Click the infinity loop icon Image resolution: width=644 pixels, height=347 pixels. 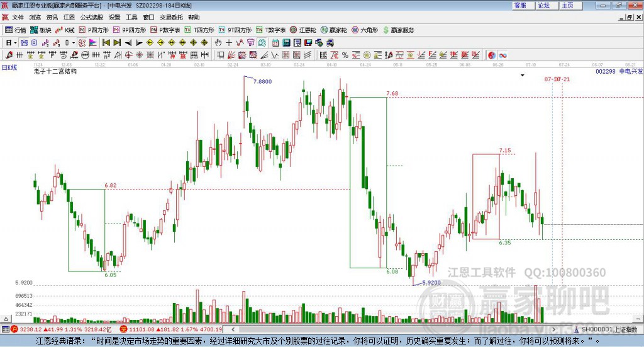pyautogui.click(x=503, y=55)
